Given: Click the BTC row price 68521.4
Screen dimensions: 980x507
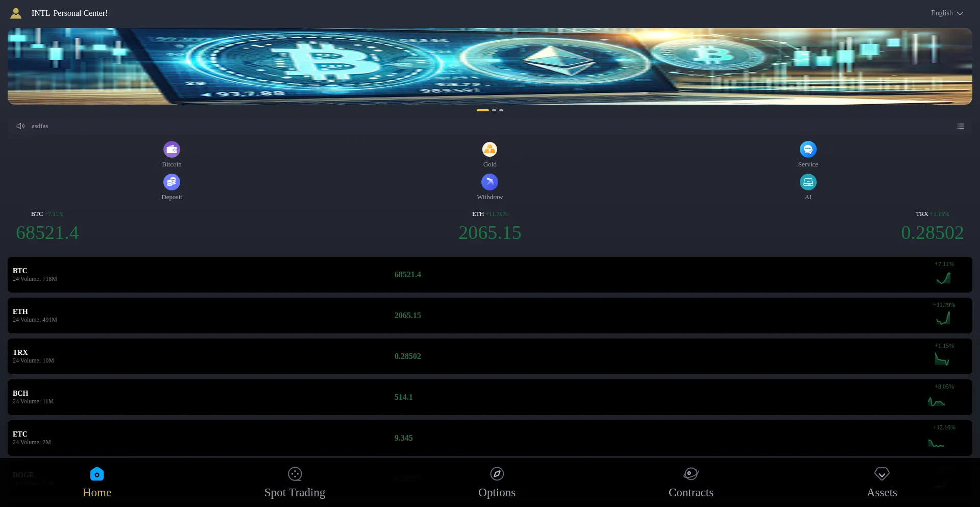Looking at the screenshot, I should 408,275.
